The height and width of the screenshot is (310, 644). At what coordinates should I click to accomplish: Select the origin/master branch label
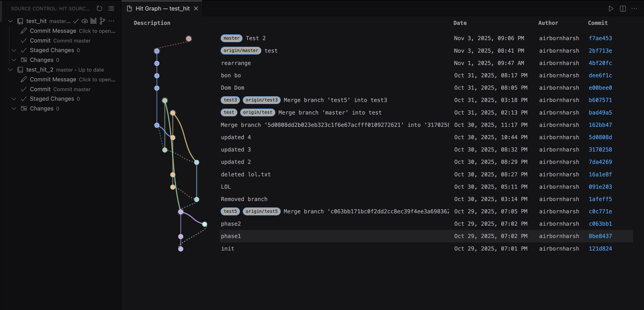[x=241, y=50]
